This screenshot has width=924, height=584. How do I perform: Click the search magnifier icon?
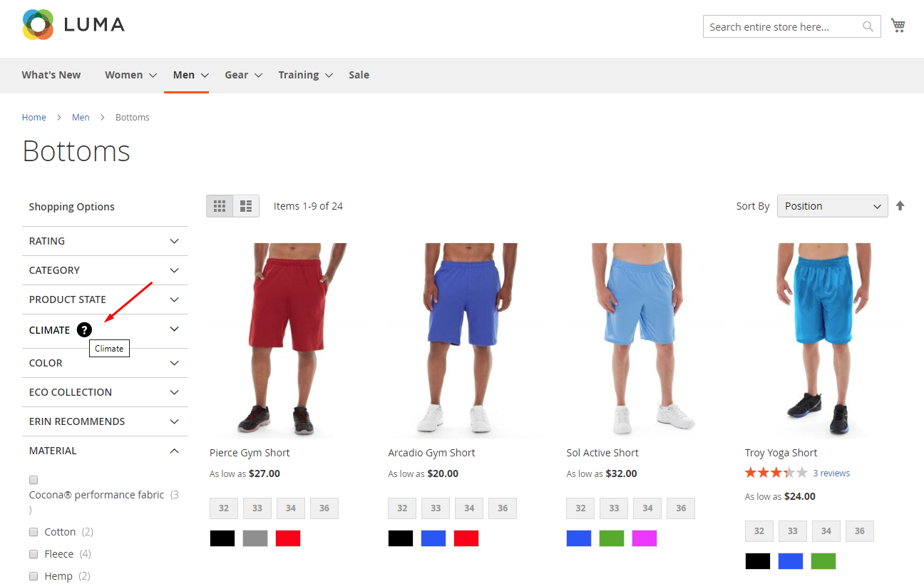(868, 27)
